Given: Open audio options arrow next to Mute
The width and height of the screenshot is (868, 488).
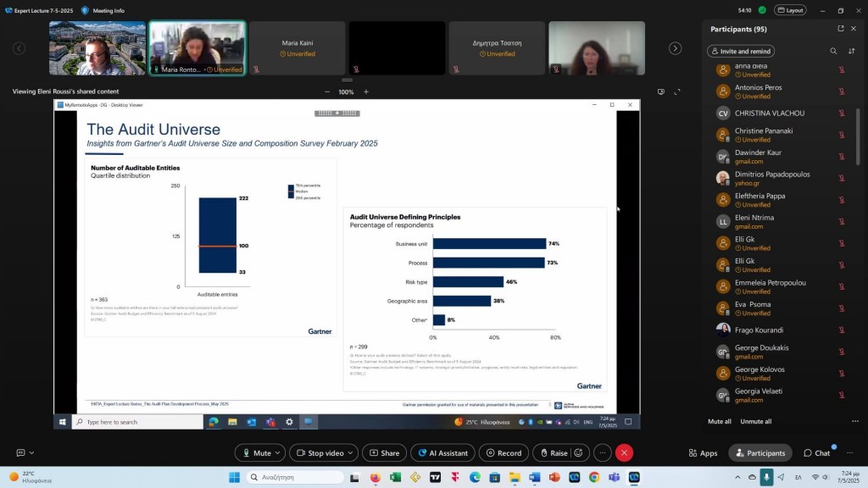Looking at the screenshot, I should 278,453.
